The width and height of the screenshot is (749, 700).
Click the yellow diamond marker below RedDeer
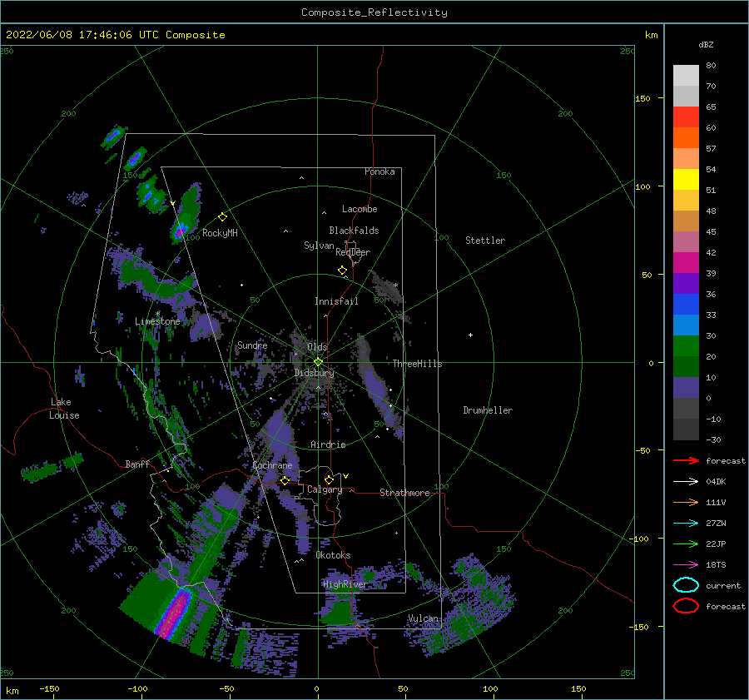343,271
